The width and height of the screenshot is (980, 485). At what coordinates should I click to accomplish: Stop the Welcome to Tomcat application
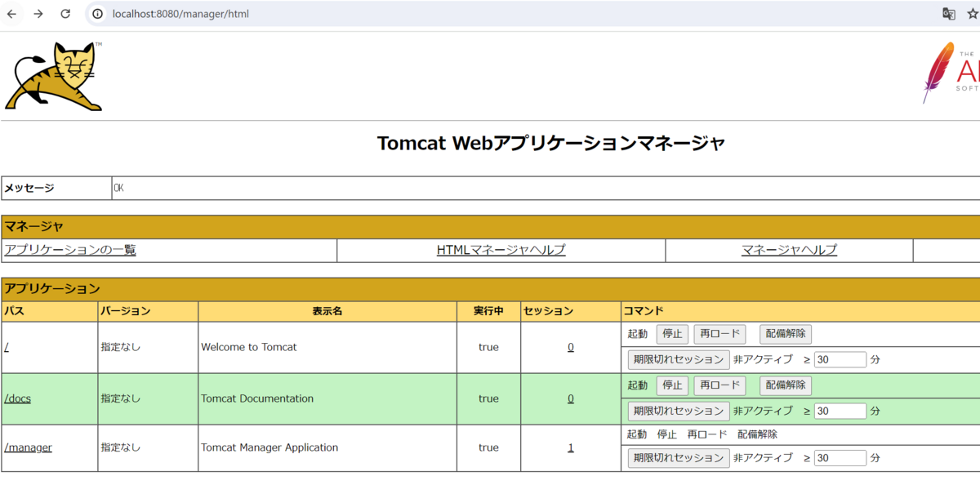coord(672,334)
